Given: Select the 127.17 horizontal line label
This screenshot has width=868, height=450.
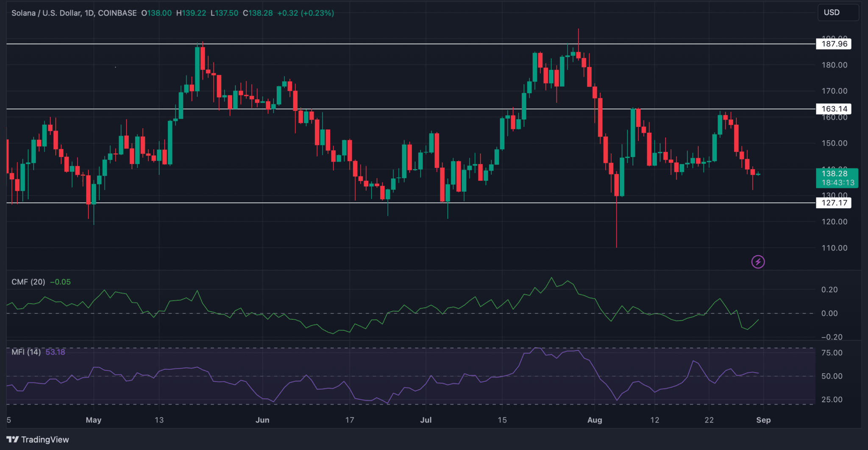Looking at the screenshot, I should (834, 203).
